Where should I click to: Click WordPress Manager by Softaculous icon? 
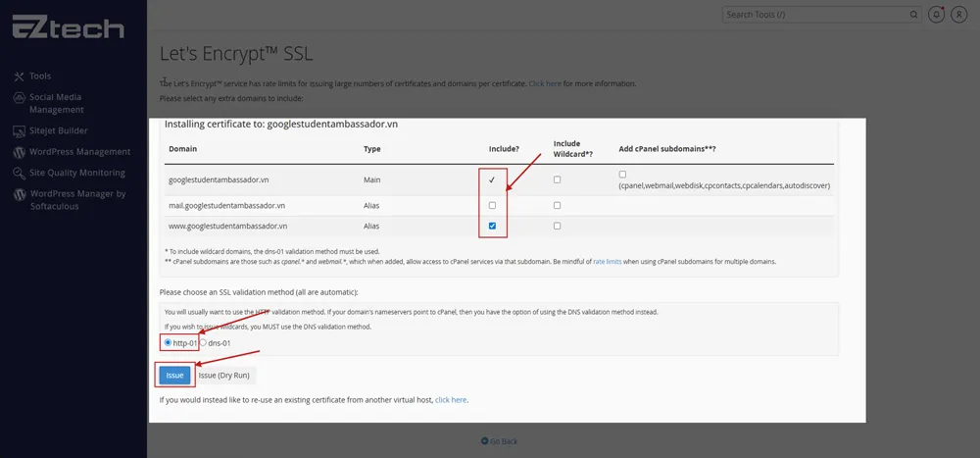click(19, 194)
